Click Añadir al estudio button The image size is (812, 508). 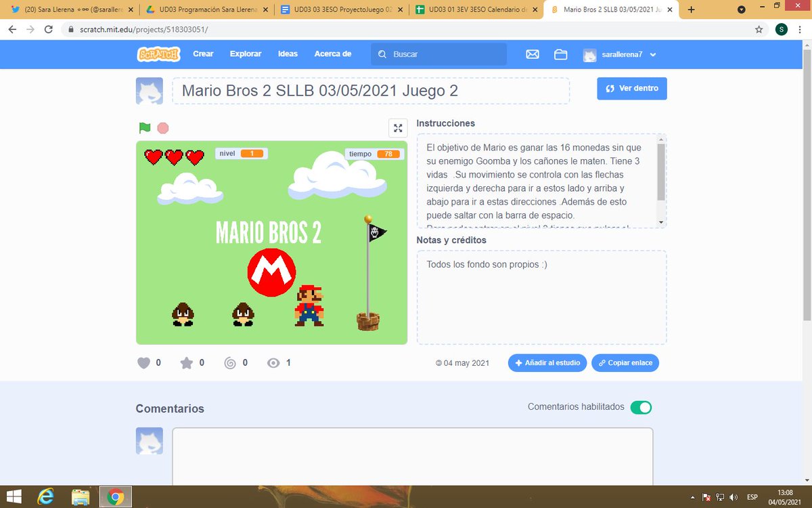[x=547, y=363]
